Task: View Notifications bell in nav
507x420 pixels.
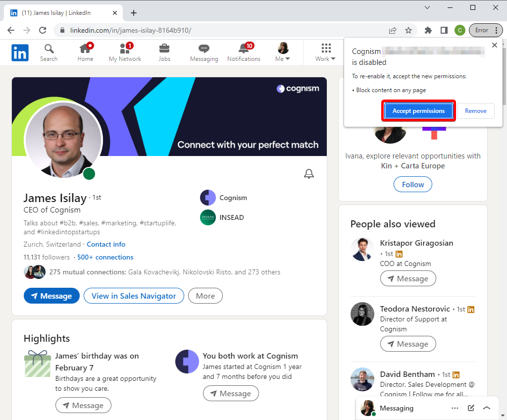Action: [x=244, y=52]
